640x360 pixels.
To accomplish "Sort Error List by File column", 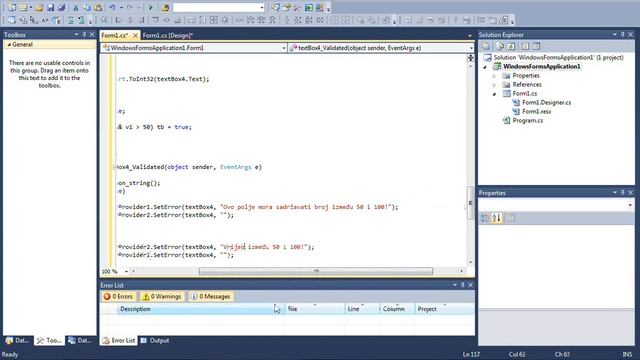I will click(315, 309).
